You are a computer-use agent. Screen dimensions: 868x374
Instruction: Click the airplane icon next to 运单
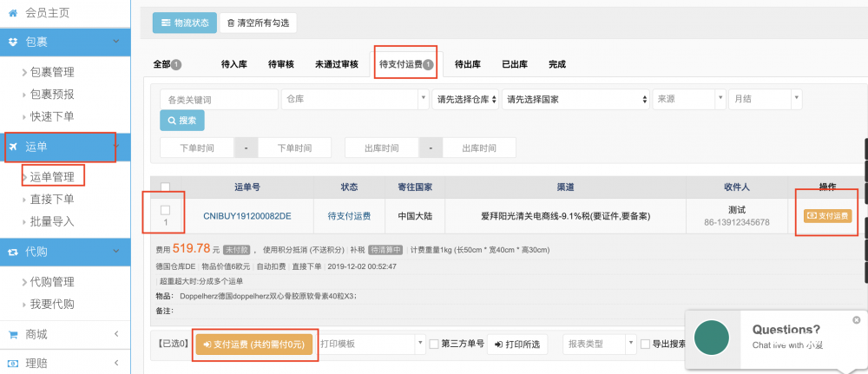click(x=13, y=146)
